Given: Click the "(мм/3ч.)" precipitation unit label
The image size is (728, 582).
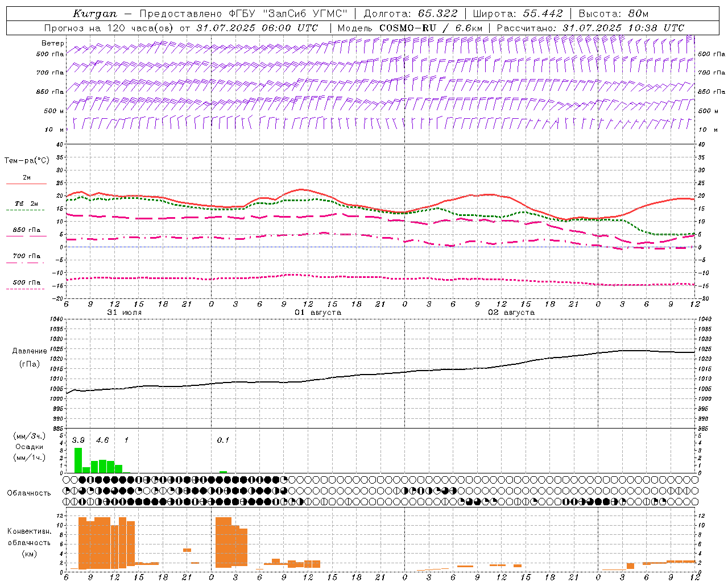Looking at the screenshot, I should click(x=29, y=436).
